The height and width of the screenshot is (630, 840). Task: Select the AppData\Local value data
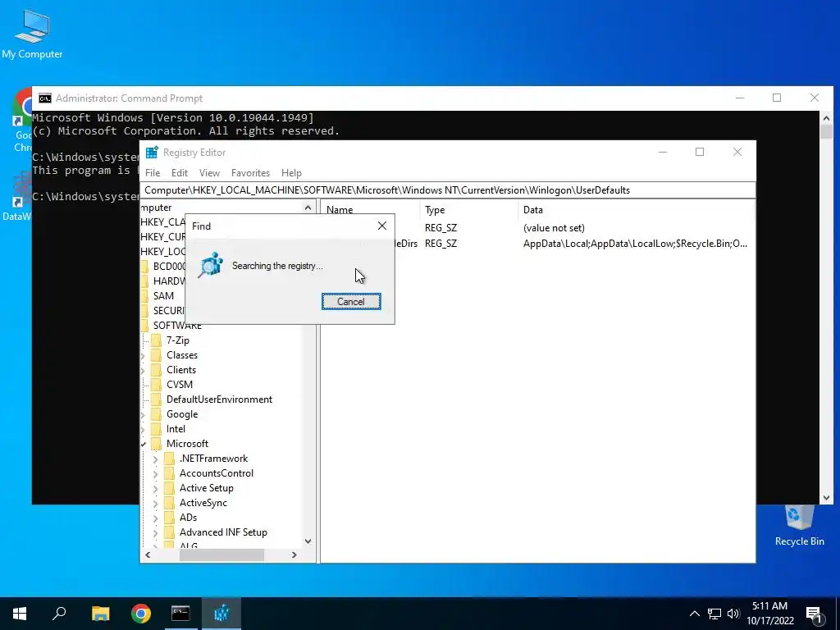point(635,243)
